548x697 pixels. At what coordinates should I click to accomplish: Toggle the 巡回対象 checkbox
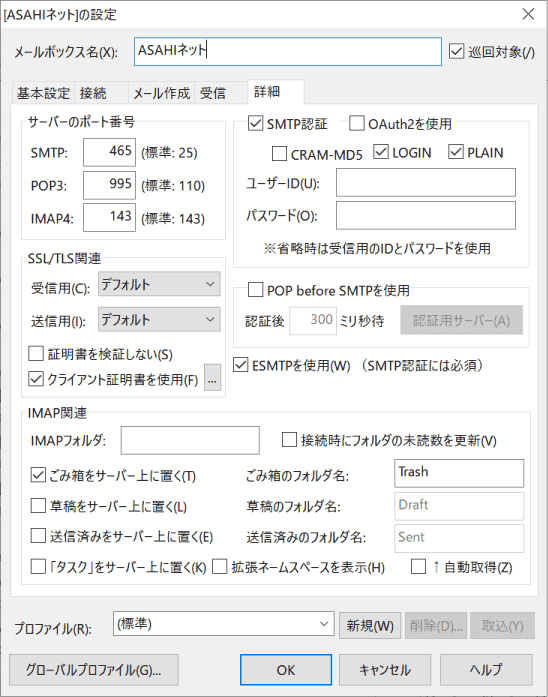tap(456, 52)
